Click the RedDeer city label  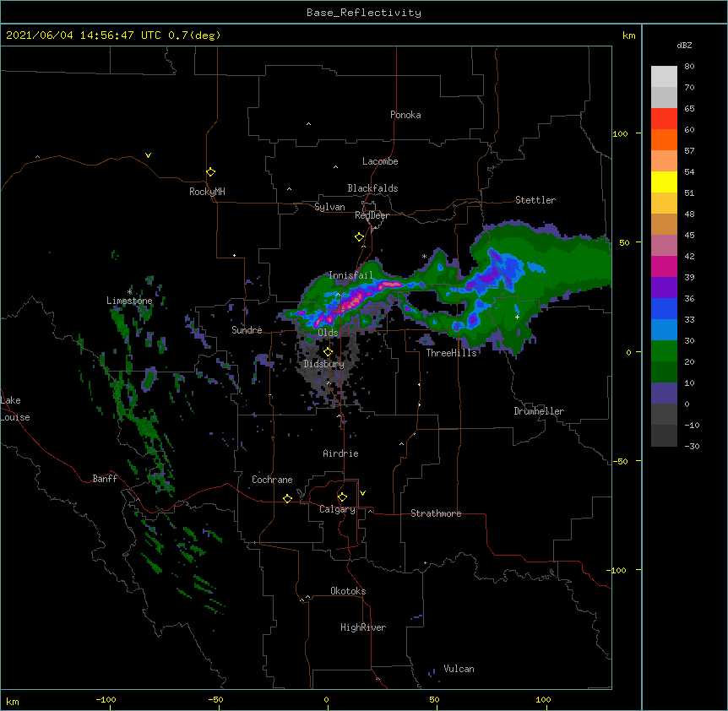coord(372,215)
